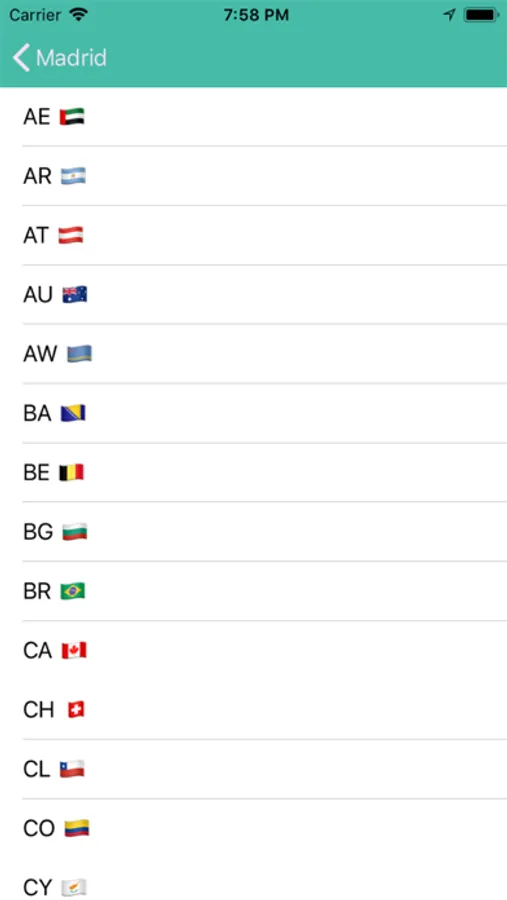Tap the Wi-Fi status icon

click(78, 15)
